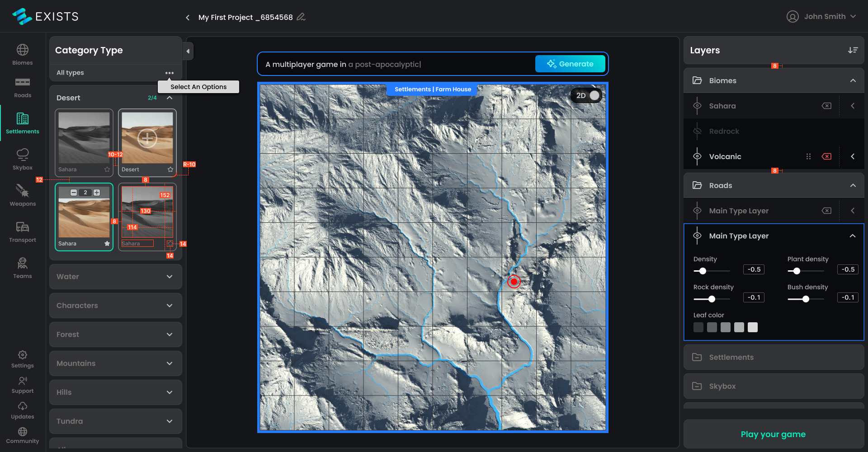Toggle visibility of the Volcanic layer
868x452 pixels.
697,156
